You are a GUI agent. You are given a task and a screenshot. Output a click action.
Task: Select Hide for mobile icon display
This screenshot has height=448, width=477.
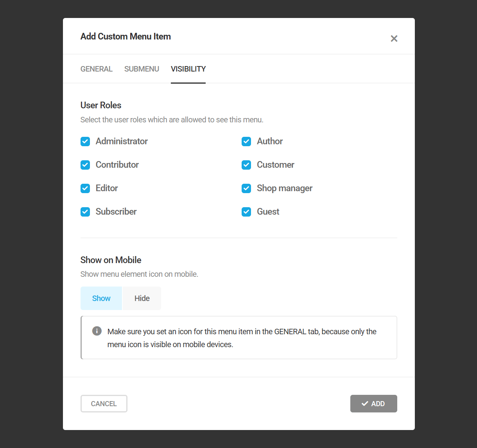(142, 298)
